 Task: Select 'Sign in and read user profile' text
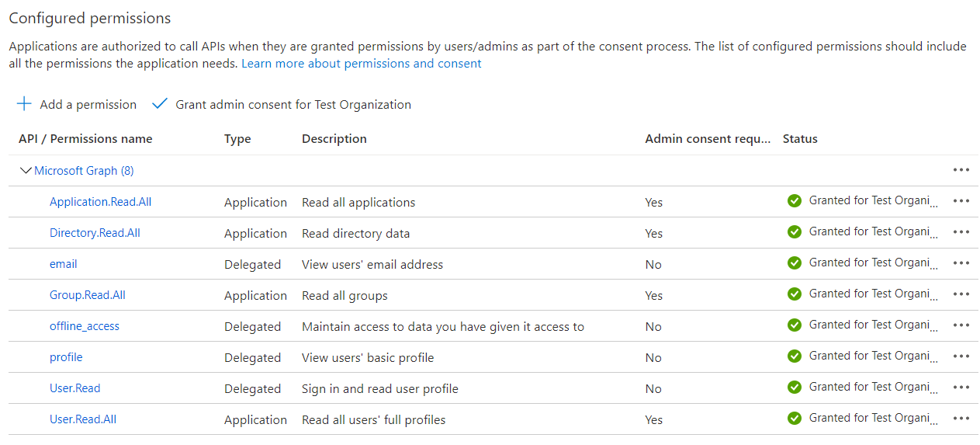coord(380,388)
